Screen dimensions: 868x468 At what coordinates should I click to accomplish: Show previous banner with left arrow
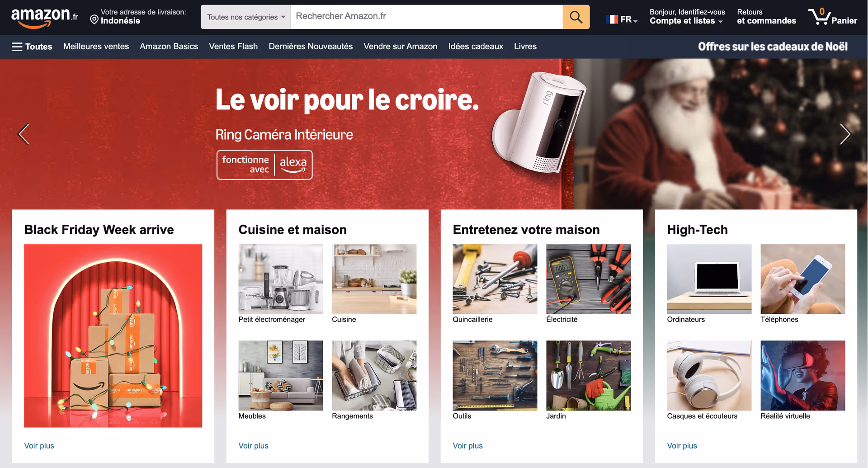pyautogui.click(x=24, y=134)
